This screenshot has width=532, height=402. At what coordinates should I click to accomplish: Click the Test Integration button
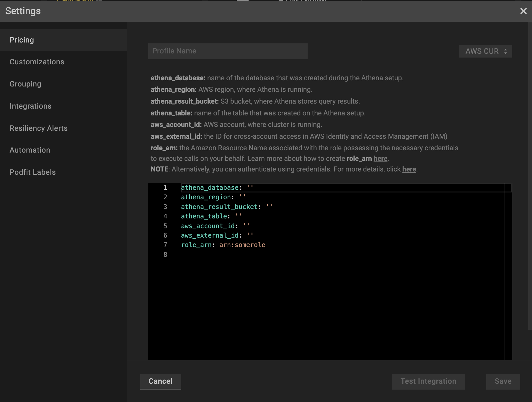click(x=428, y=381)
